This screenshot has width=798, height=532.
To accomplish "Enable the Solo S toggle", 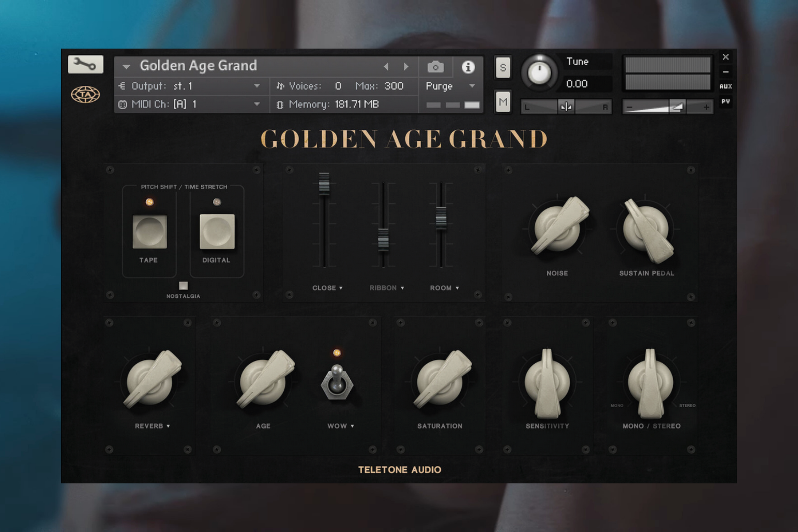I will coord(502,67).
